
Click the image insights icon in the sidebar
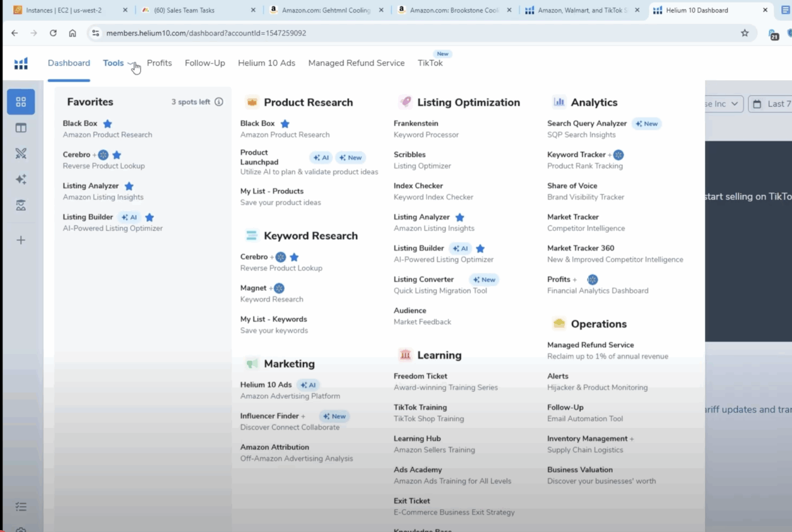[21, 204]
